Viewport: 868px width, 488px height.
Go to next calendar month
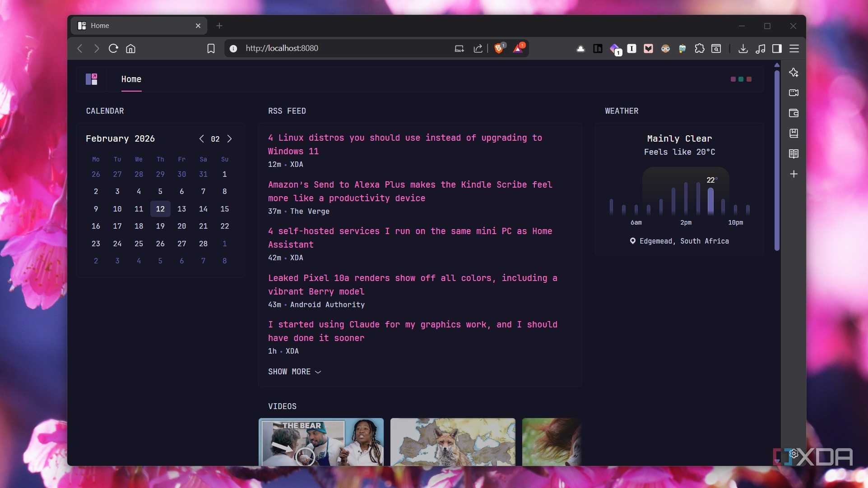coord(229,139)
